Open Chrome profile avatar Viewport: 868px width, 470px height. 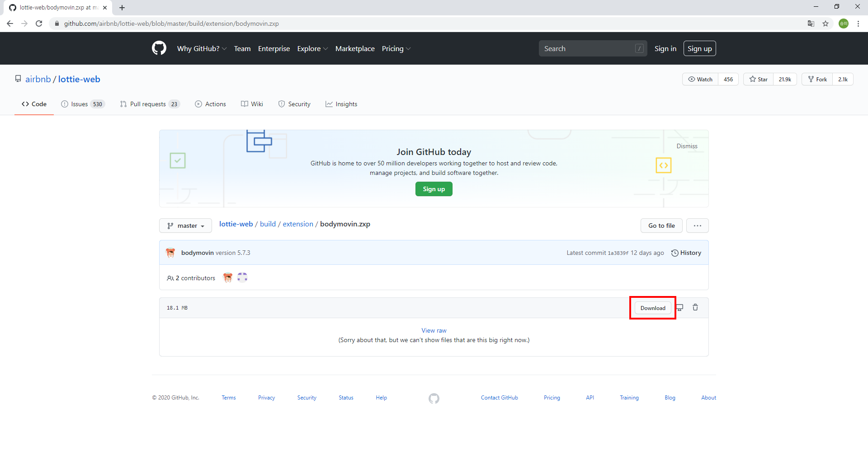[x=844, y=23]
